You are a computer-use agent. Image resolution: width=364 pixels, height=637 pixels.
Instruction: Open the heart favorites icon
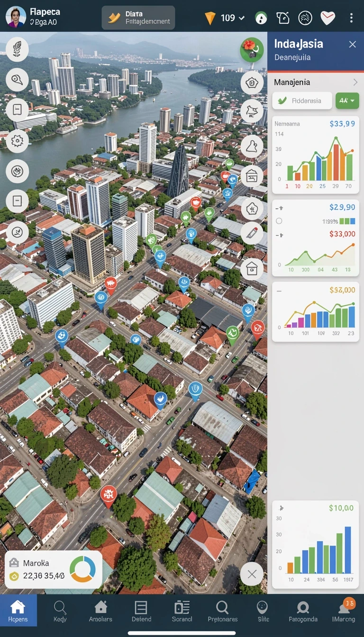[328, 18]
